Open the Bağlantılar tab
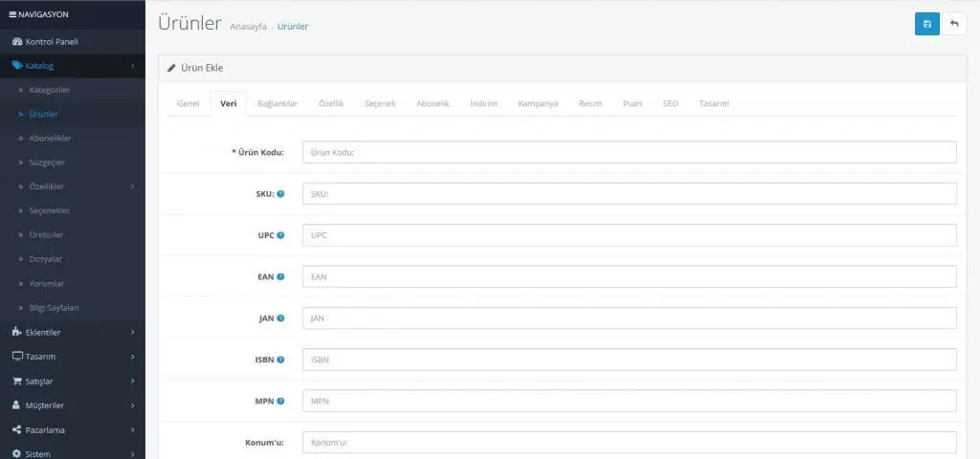Screen dimensions: 980x459 click(x=277, y=103)
